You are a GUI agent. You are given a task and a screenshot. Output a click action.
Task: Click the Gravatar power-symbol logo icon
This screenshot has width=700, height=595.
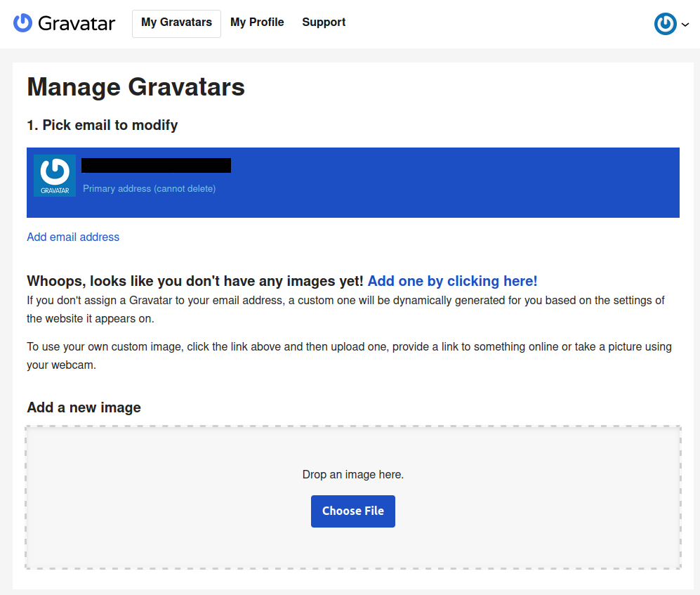point(22,23)
